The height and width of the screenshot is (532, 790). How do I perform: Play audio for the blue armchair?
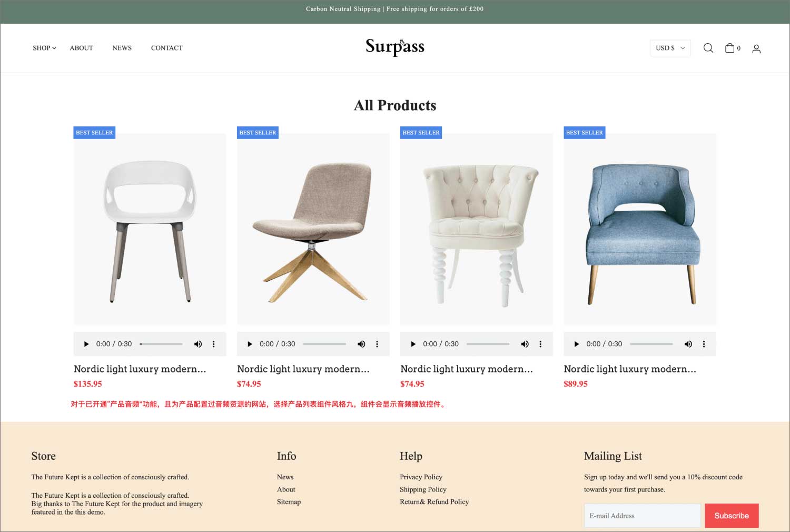[576, 344]
